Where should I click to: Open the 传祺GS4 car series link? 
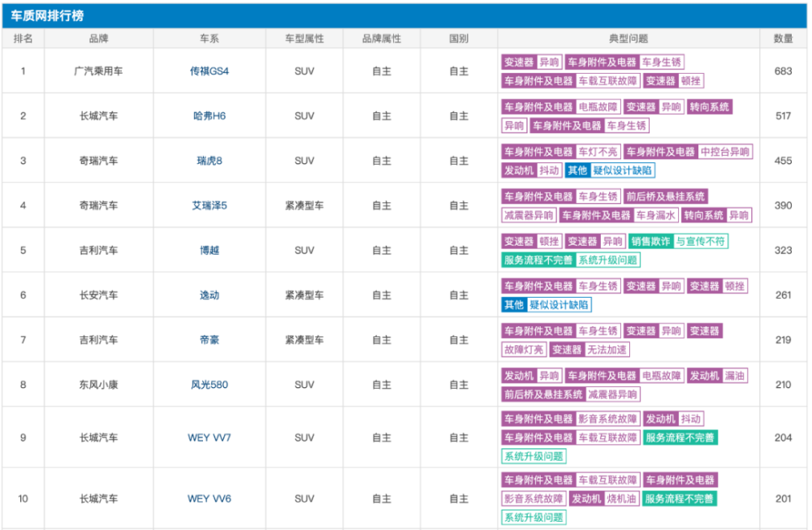pyautogui.click(x=209, y=71)
